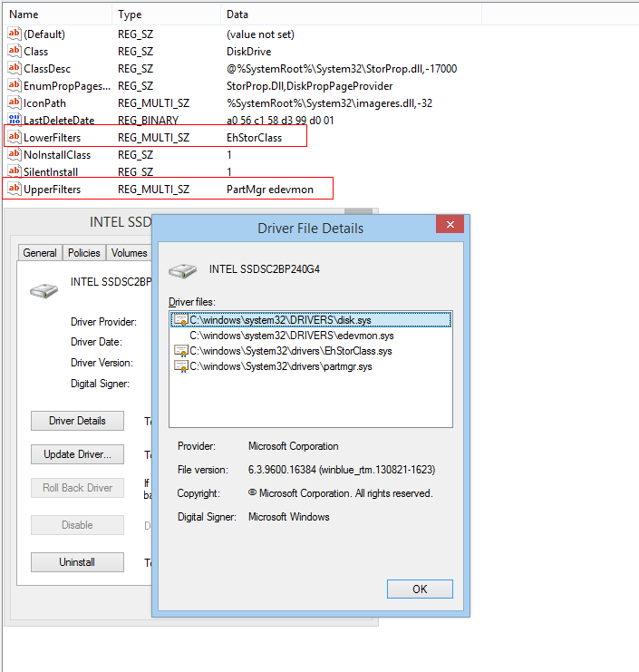639x672 pixels.
Task: Select the UpperFilters value icon
Action: point(15,189)
